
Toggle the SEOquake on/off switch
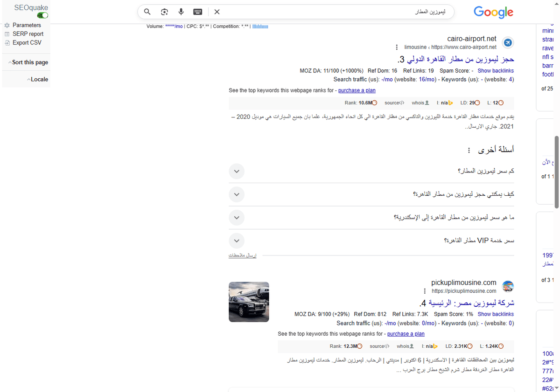click(42, 15)
